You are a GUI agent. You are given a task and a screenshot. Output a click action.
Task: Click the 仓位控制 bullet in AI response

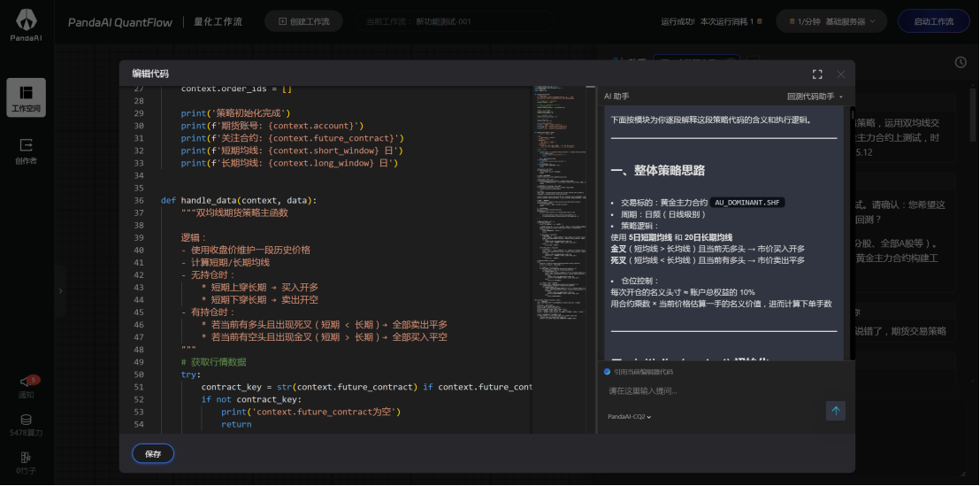click(640, 282)
